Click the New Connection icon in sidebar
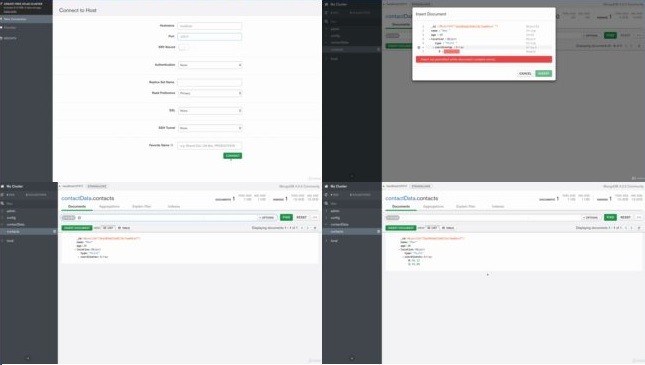 (2, 19)
